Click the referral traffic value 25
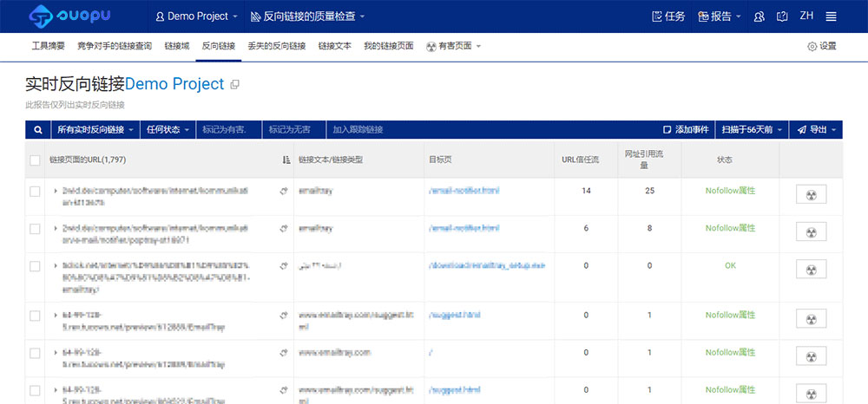The height and width of the screenshot is (404, 868). (649, 191)
